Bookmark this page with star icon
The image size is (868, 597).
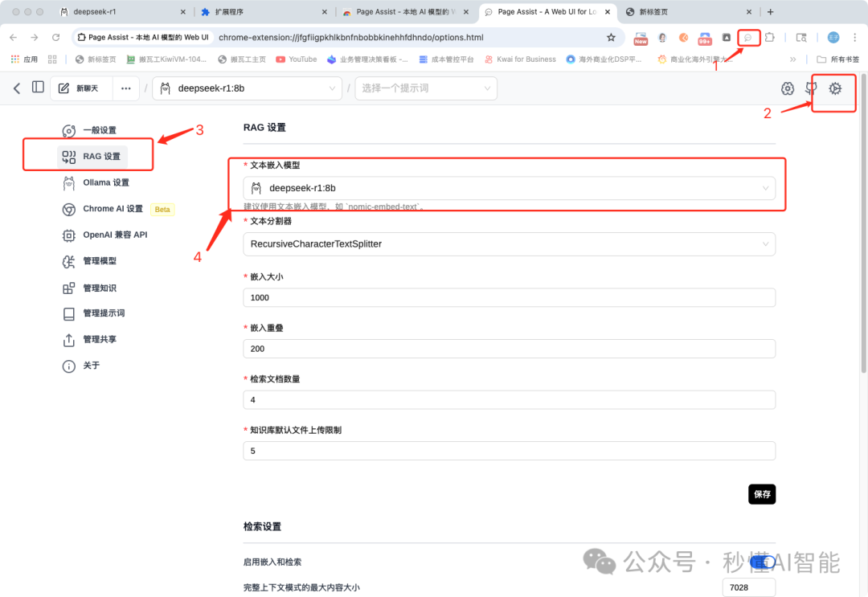[611, 38]
